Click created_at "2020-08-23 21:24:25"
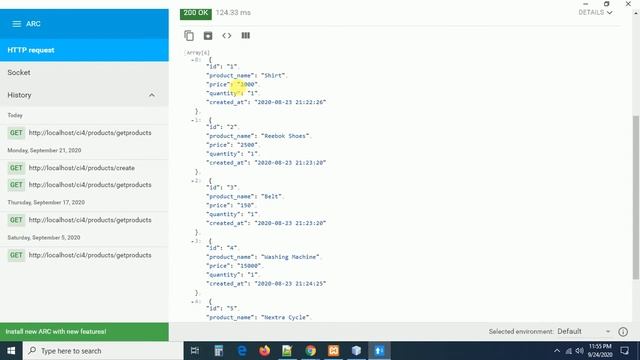 290,284
